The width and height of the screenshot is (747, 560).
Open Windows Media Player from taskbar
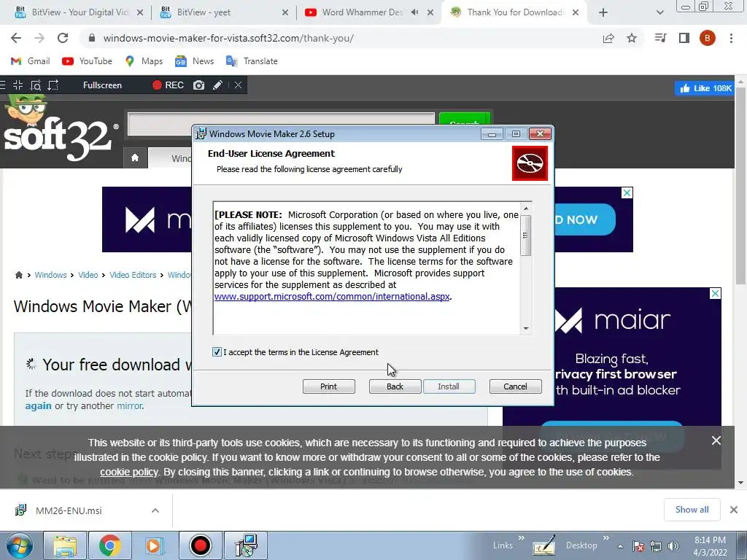pos(155,545)
